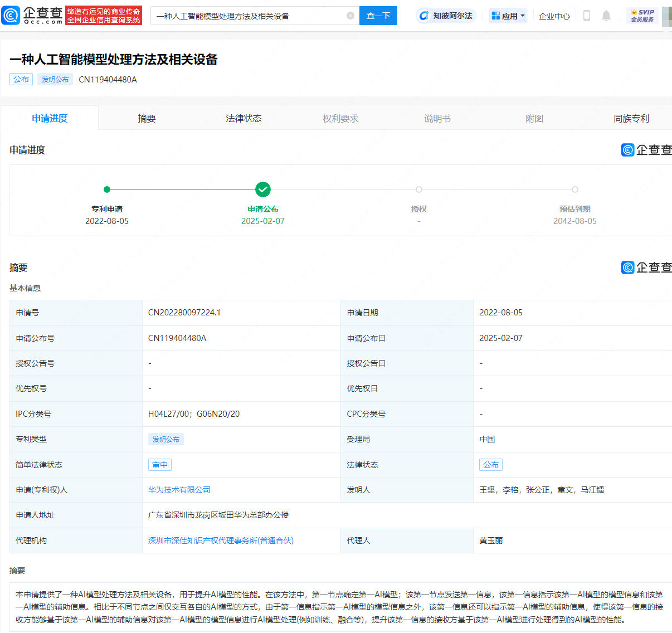Click publication number CN119404480A in table
672x633 pixels.
coord(177,338)
